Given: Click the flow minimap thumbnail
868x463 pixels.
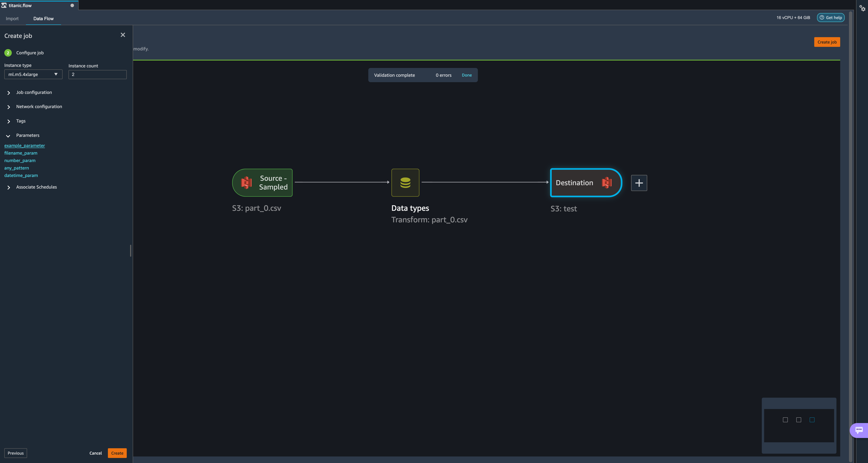Looking at the screenshot, I should [799, 425].
